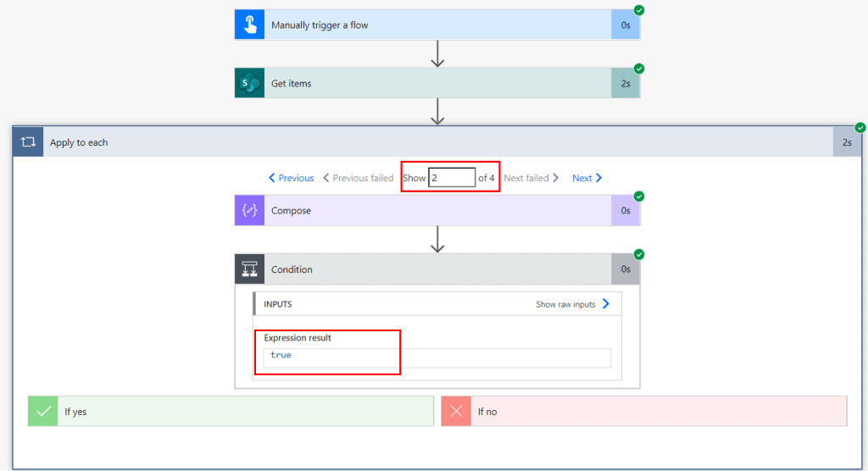Click the success badge on Compose

pos(639,196)
